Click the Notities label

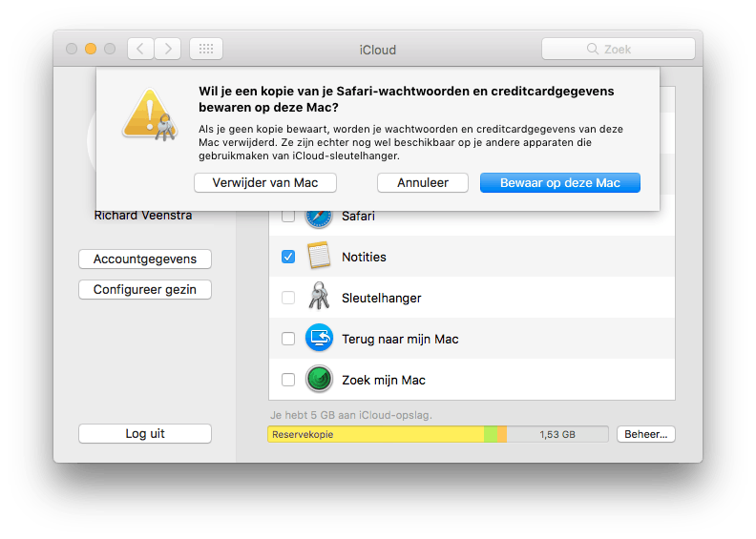364,258
